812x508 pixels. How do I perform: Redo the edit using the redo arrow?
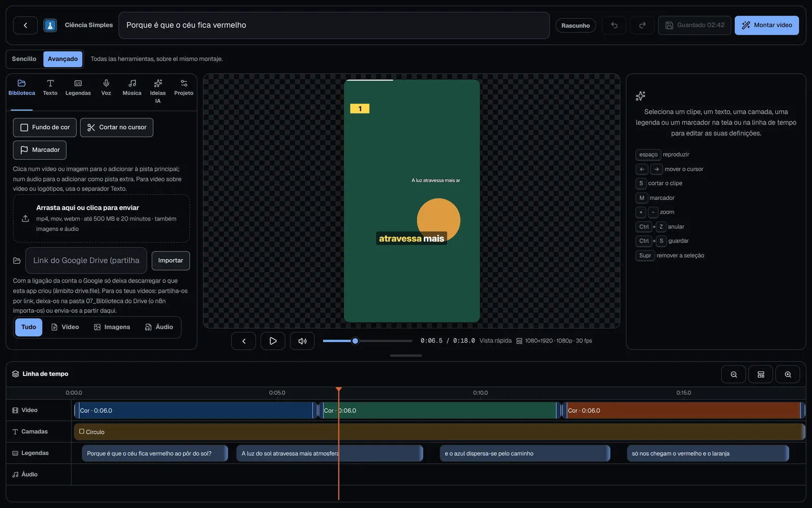(642, 25)
